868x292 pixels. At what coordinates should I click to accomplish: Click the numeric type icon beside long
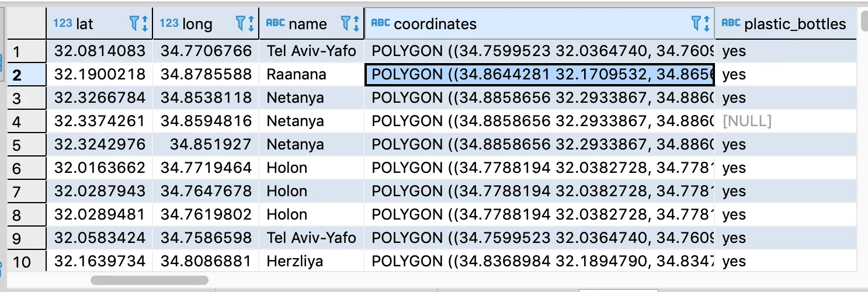(x=169, y=23)
